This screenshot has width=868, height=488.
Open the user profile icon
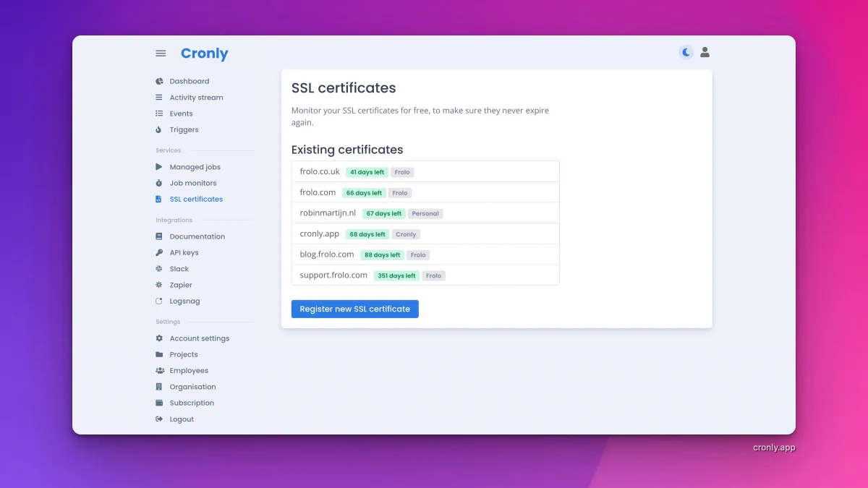pos(705,52)
